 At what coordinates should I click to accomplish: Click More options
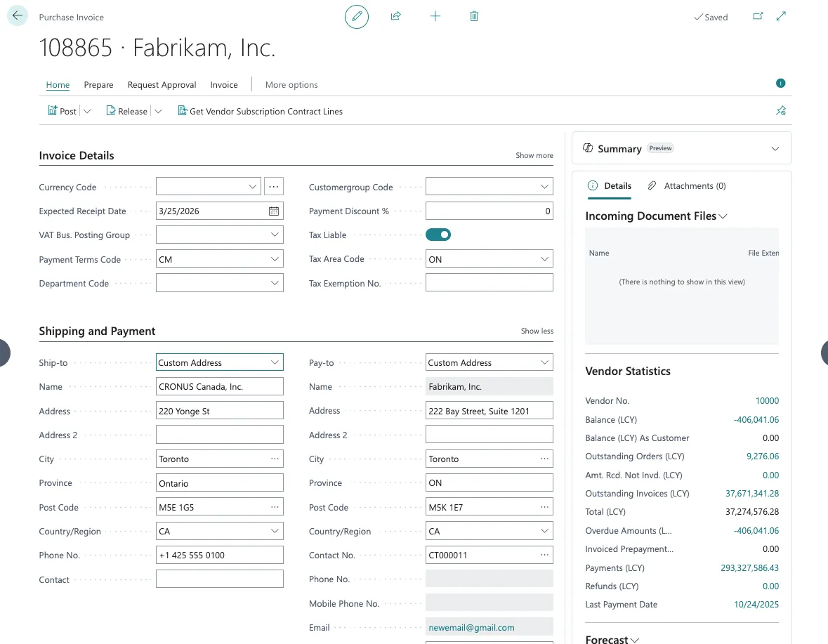[291, 84]
